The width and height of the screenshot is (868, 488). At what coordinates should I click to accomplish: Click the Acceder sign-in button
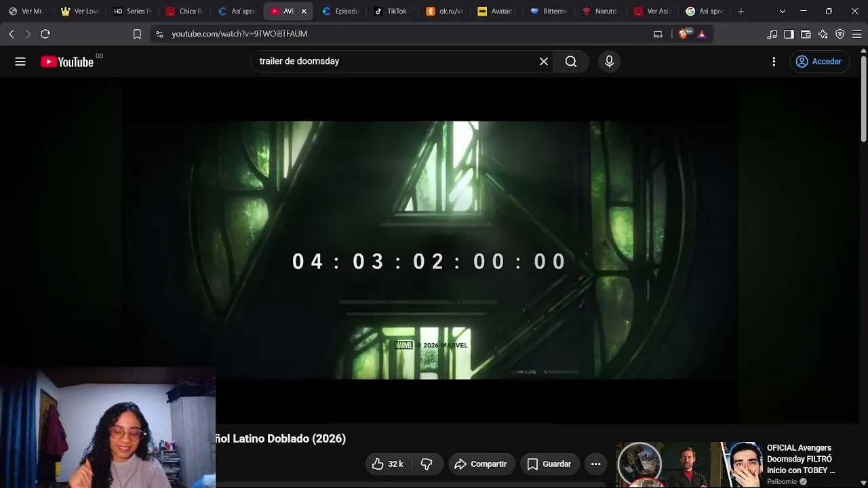(818, 62)
